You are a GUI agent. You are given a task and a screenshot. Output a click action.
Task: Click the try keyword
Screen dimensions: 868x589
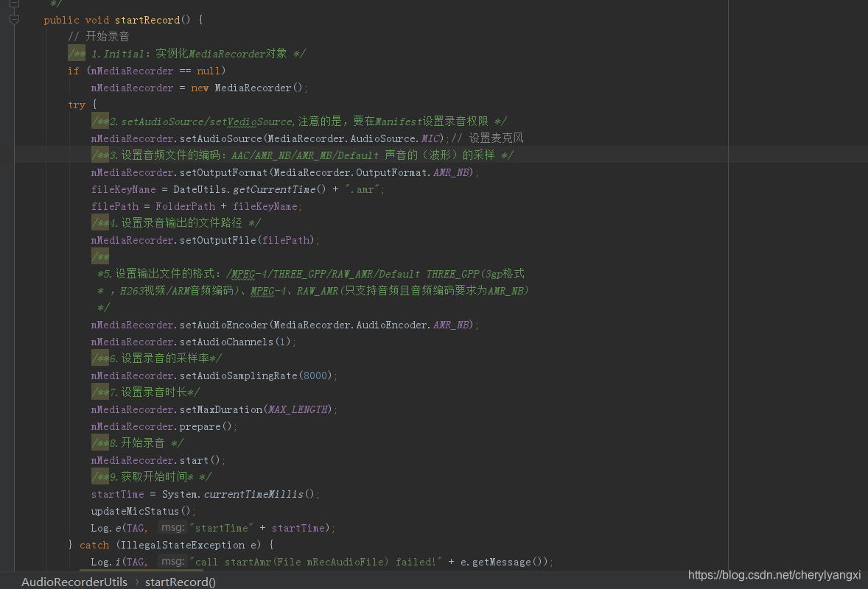(x=77, y=105)
